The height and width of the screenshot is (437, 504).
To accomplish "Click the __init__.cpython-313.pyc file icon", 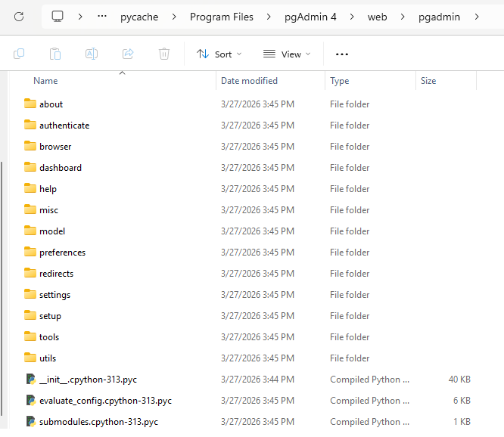I will [x=31, y=380].
